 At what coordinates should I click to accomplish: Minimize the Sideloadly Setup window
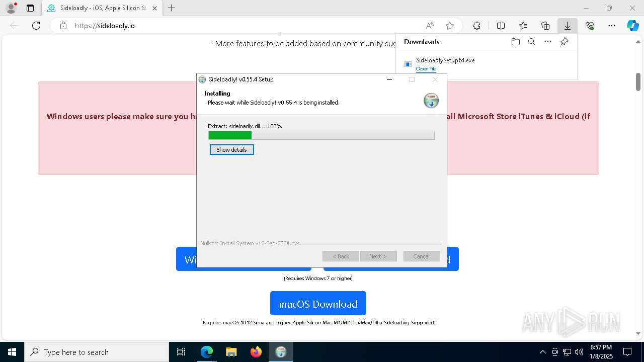(x=389, y=79)
